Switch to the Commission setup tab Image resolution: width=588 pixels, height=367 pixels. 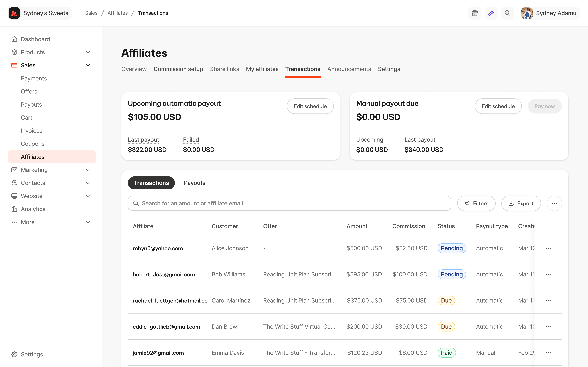click(178, 69)
